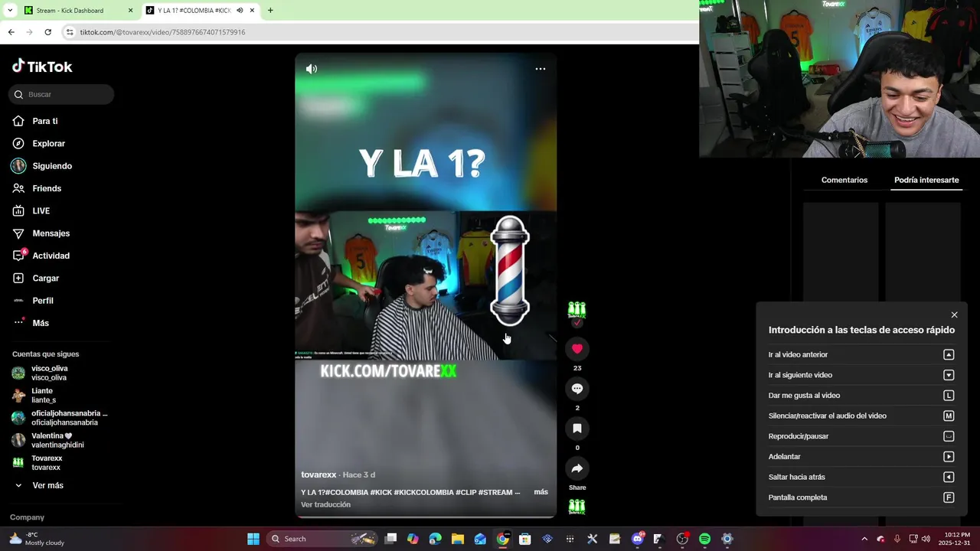Open Siguiendo in sidebar
The height and width of the screenshot is (551, 980).
pyautogui.click(x=52, y=166)
